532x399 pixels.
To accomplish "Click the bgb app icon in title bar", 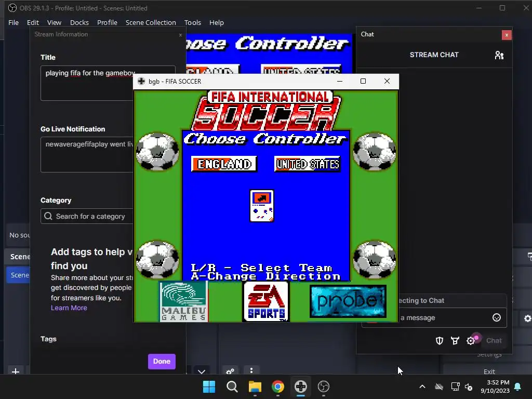I will [141, 81].
